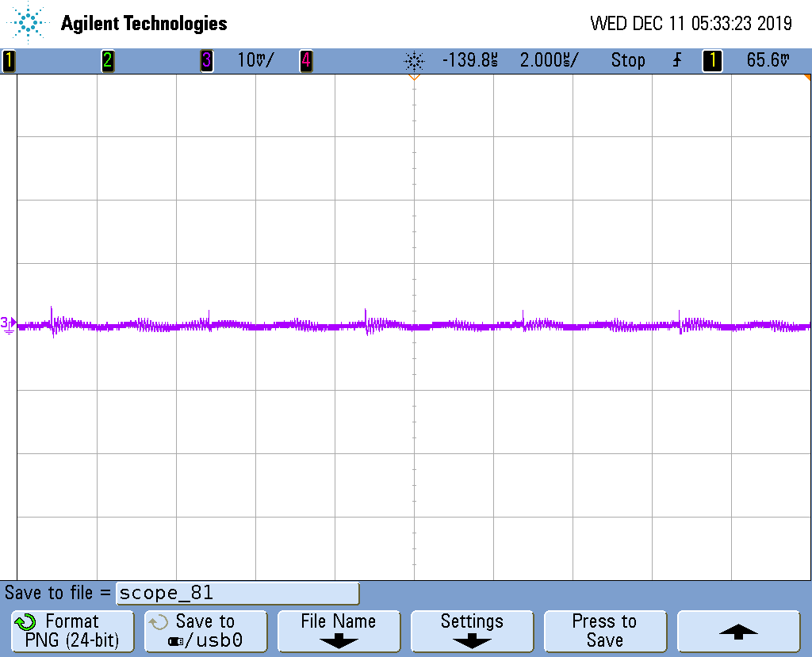Cycle the Save to /usb0 location

[205, 631]
